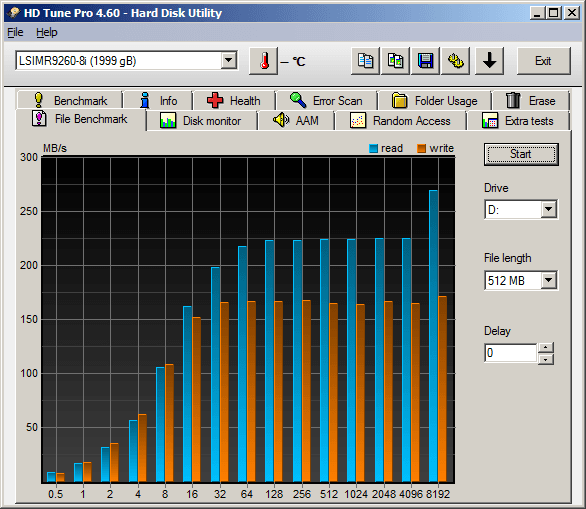Screen dimensions: 586x509
Task: Click the Exit button
Action: 543,61
